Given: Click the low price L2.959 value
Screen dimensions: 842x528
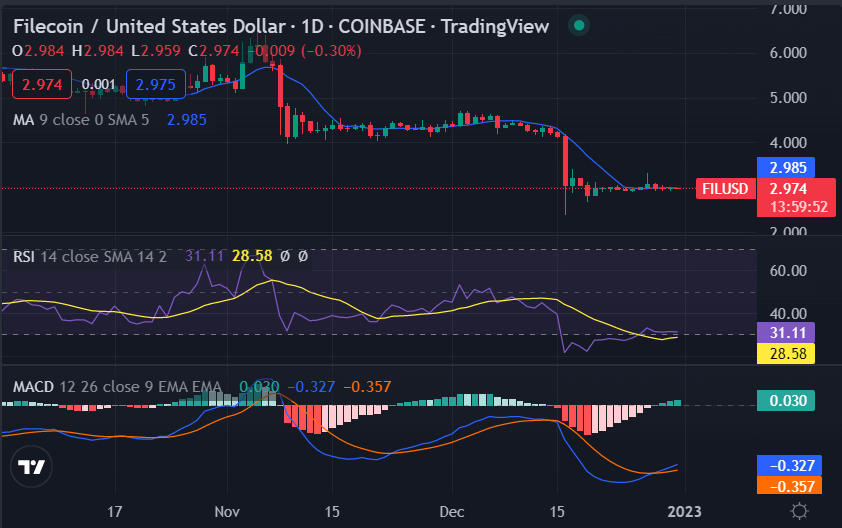Looking at the screenshot, I should coord(156,51).
